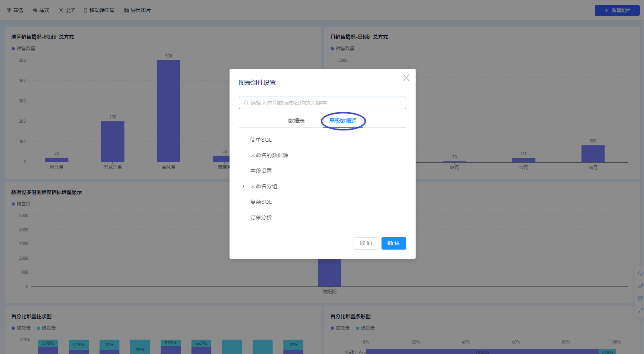Image resolution: width=644 pixels, height=354 pixels.
Task: Open the 样式 style settings
Action: pyautogui.click(x=41, y=10)
